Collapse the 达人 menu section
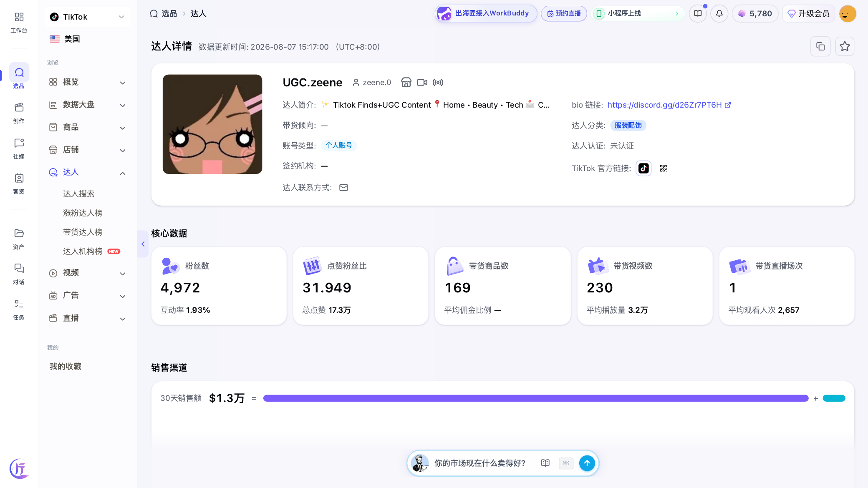Screen dimensions: 868x488 coord(87,172)
